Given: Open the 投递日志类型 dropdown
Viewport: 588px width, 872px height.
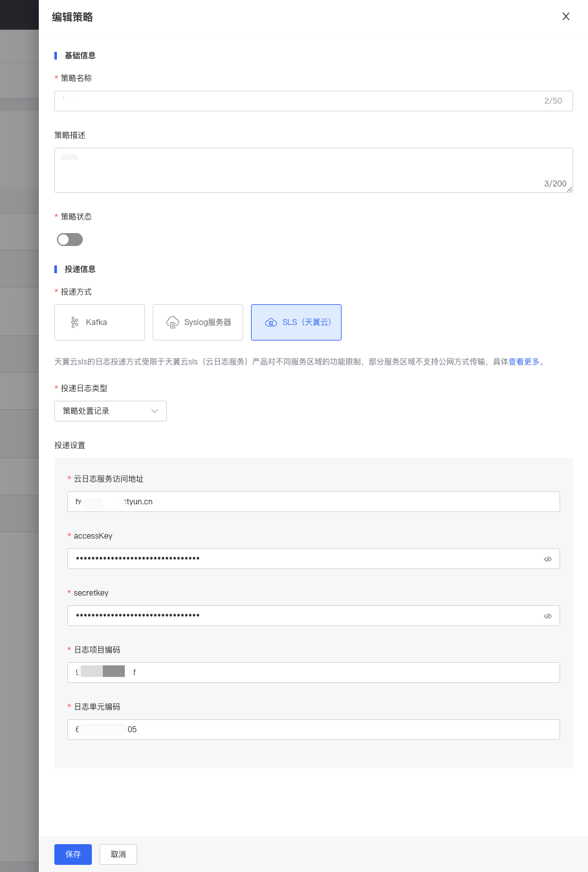Looking at the screenshot, I should pyautogui.click(x=110, y=411).
